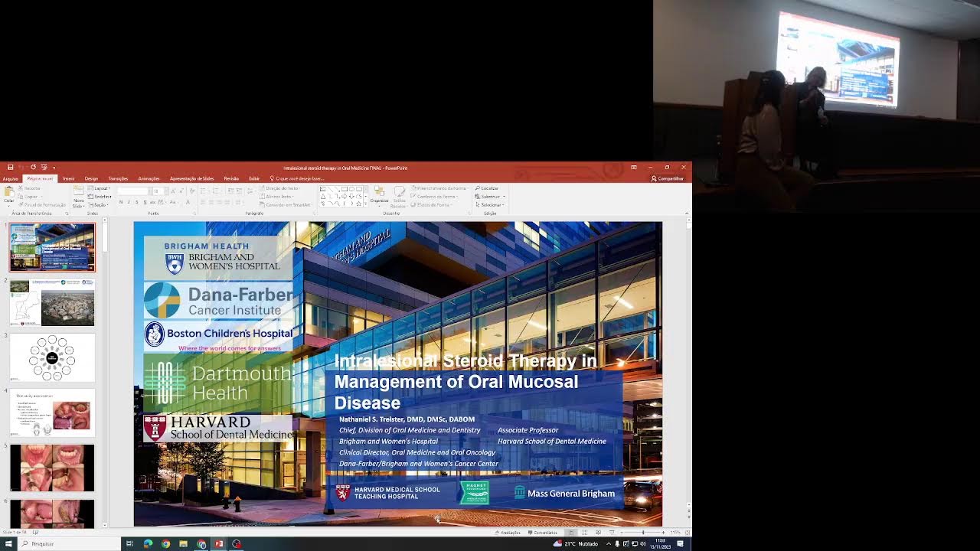980x551 pixels.
Task: Select slide 1 thumbnail
Action: pos(52,247)
